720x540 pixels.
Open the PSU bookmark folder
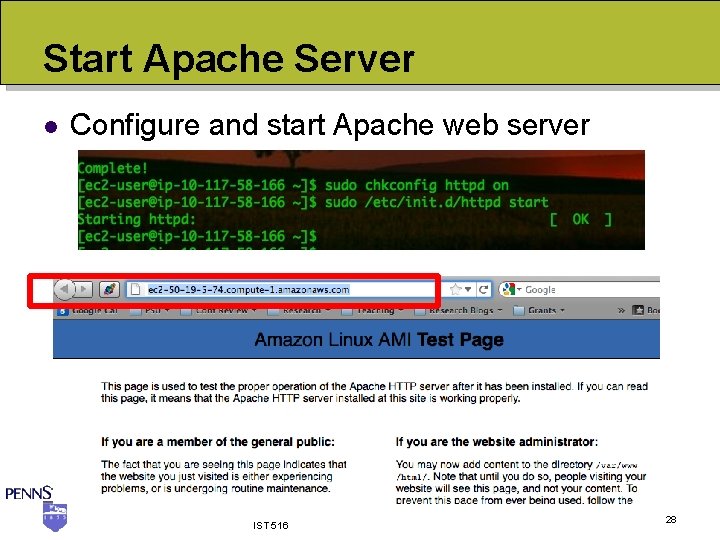click(x=150, y=311)
